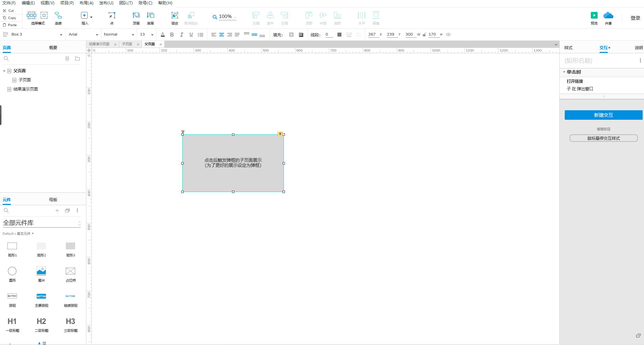The width and height of the screenshot is (644, 345).
Task: Switch to the 概要 outline tab
Action: 53,48
